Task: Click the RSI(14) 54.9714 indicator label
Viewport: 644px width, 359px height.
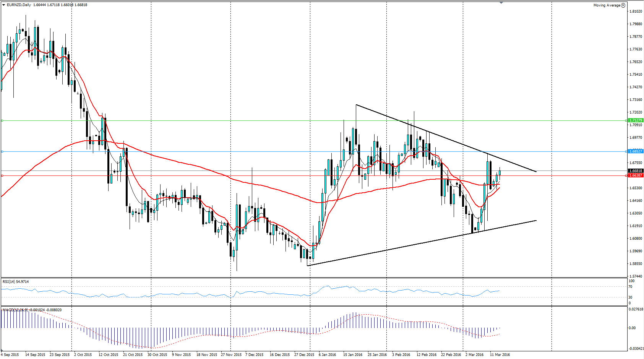Action: click(x=16, y=282)
